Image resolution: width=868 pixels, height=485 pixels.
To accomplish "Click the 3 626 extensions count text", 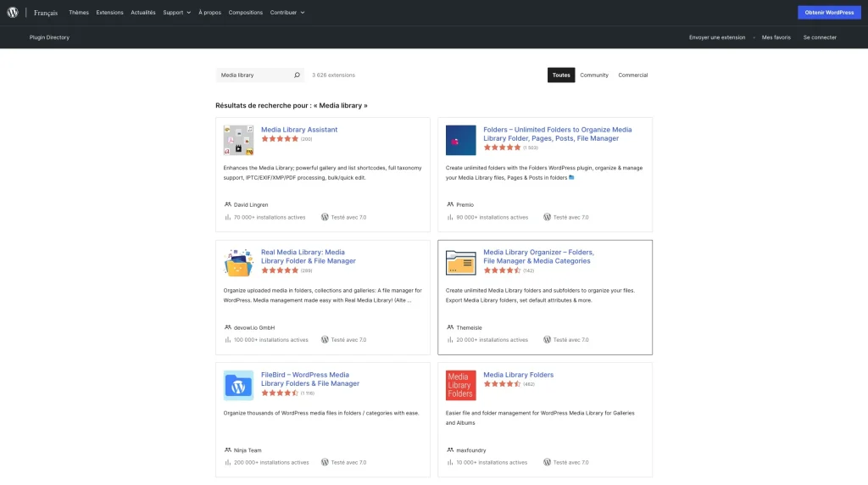I will click(x=333, y=75).
